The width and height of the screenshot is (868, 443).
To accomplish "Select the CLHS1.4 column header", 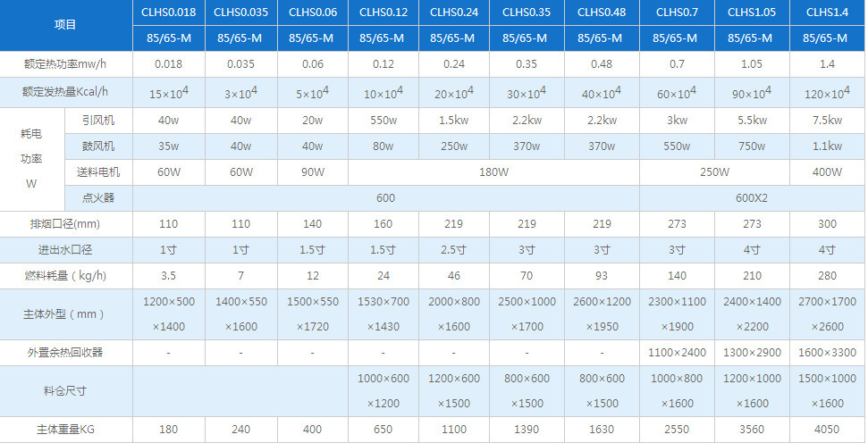I will coord(827,13).
